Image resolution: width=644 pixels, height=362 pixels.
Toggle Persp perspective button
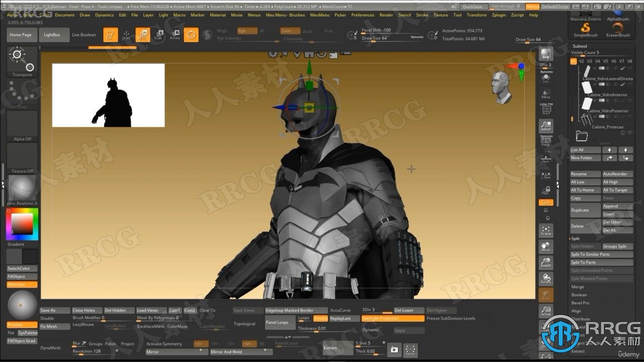pos(546,141)
